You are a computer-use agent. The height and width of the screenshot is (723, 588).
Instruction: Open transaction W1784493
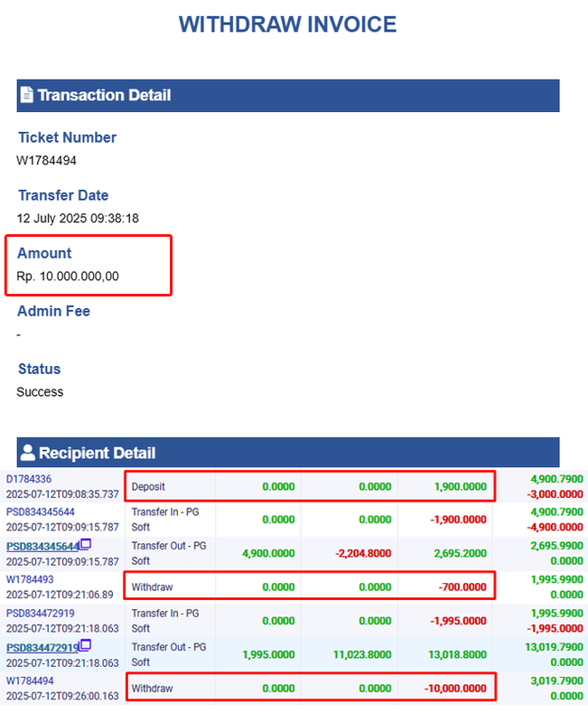(30, 579)
